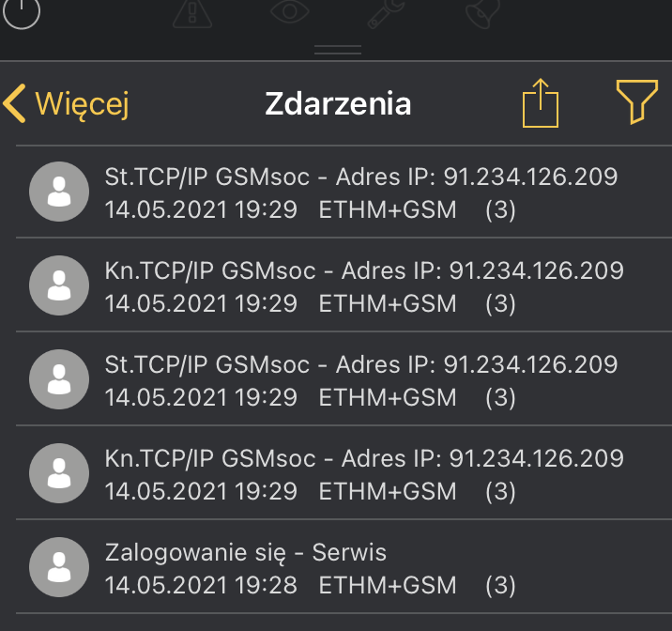Tap the user avatar of the topmost event
The width and height of the screenshot is (672, 631).
click(59, 192)
